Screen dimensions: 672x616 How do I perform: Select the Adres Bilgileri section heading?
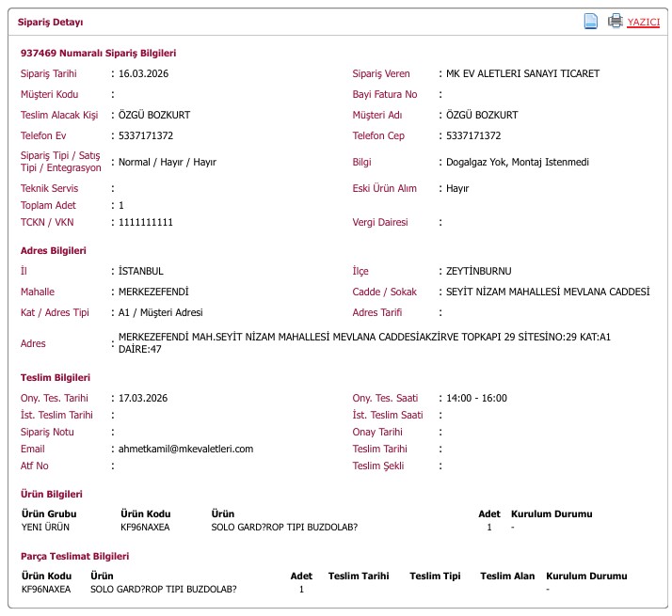pos(53,250)
